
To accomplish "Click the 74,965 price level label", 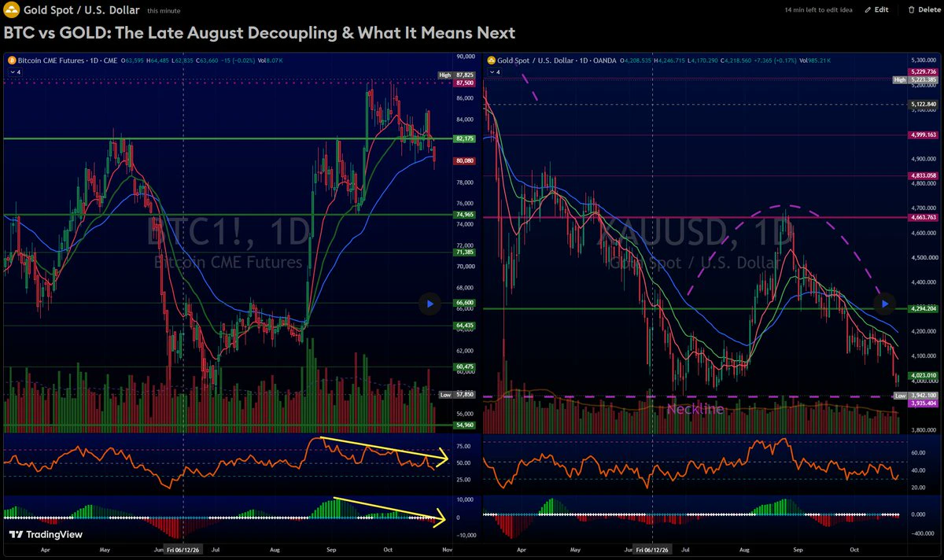I will click(x=464, y=214).
